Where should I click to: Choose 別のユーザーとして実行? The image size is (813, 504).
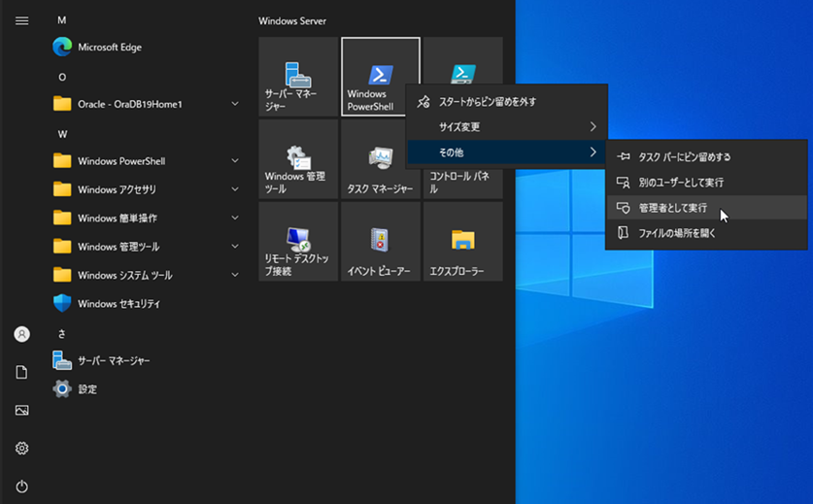pos(706,183)
